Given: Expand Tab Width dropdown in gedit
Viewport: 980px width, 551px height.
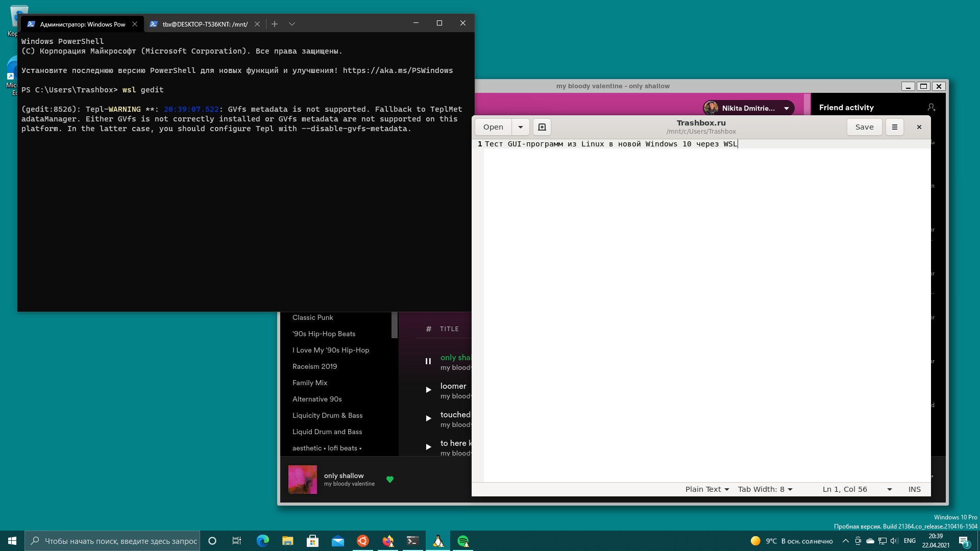Looking at the screenshot, I should pyautogui.click(x=765, y=489).
